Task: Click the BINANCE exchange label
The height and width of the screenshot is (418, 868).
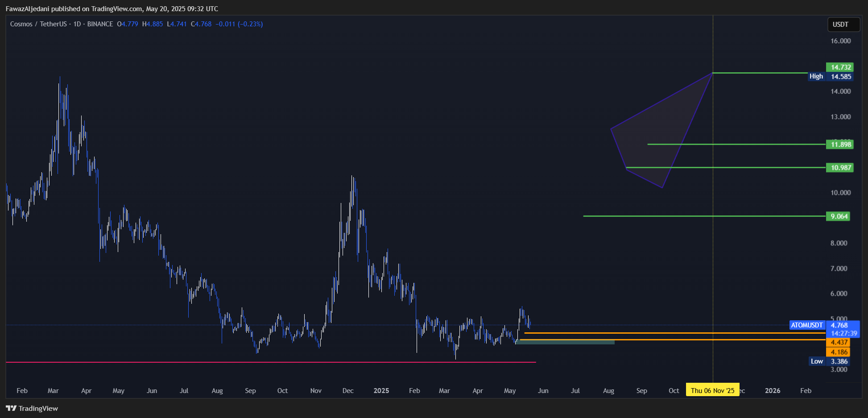Action: pos(100,24)
